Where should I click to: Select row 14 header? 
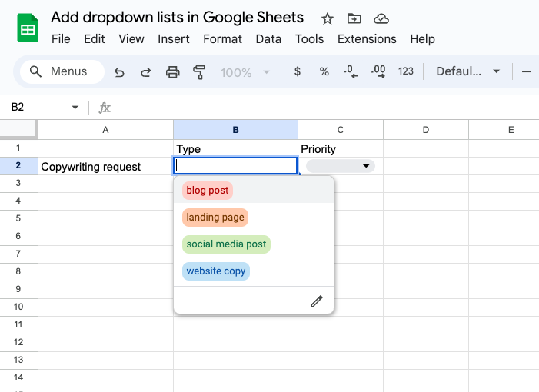click(18, 378)
